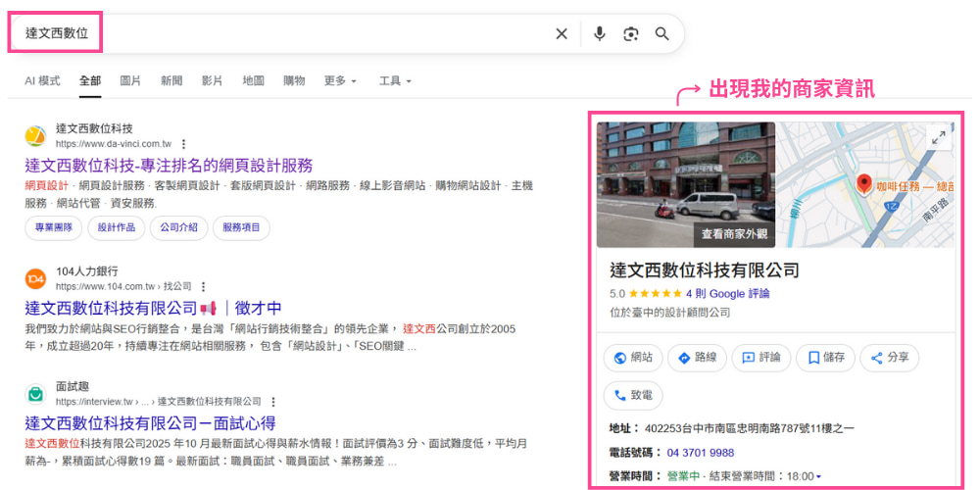Click the 路線 directions button

[x=697, y=358]
